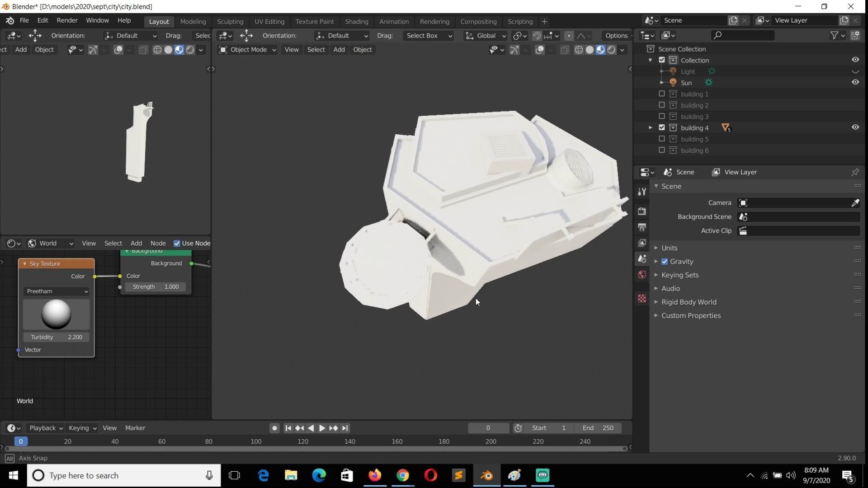Switch main viewport to solid shading
Viewport: 868px width, 488px height.
[x=590, y=50]
